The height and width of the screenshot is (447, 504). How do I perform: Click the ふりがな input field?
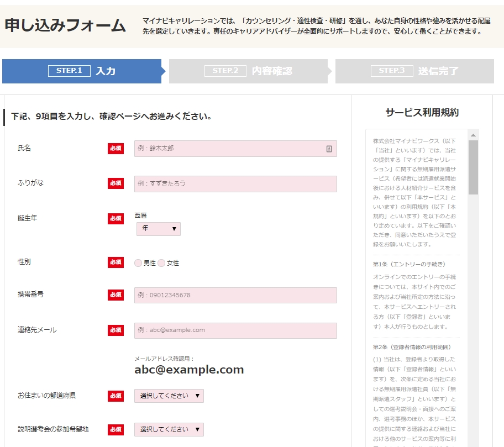(x=235, y=184)
